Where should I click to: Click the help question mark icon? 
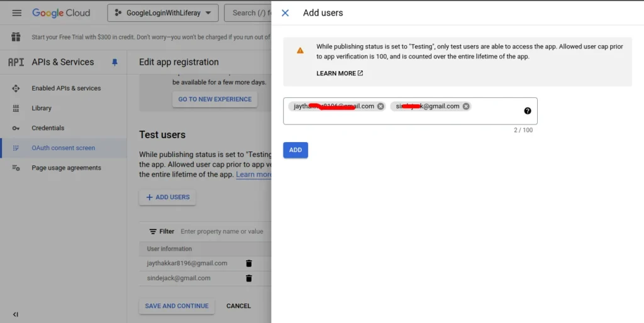527,111
